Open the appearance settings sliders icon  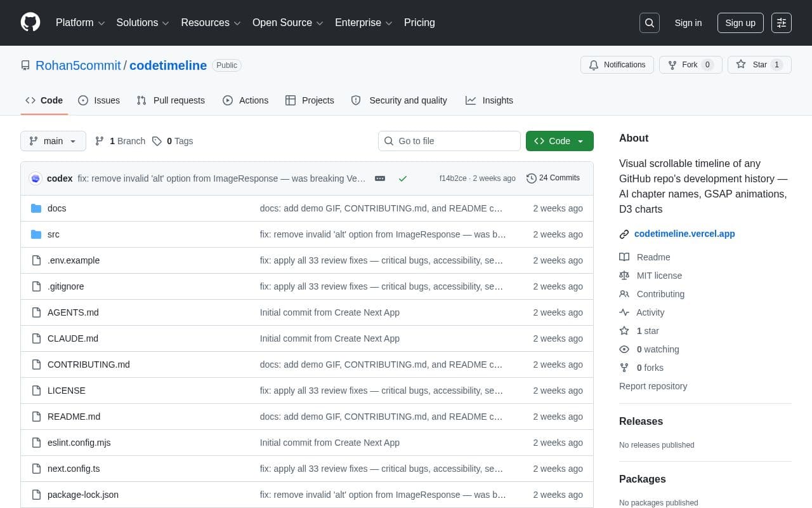[782, 23]
